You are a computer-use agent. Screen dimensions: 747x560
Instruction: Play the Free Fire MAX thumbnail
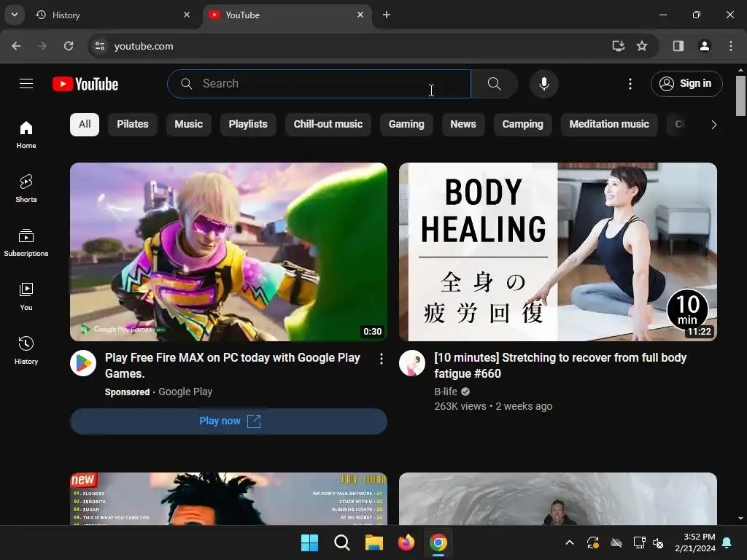228,252
